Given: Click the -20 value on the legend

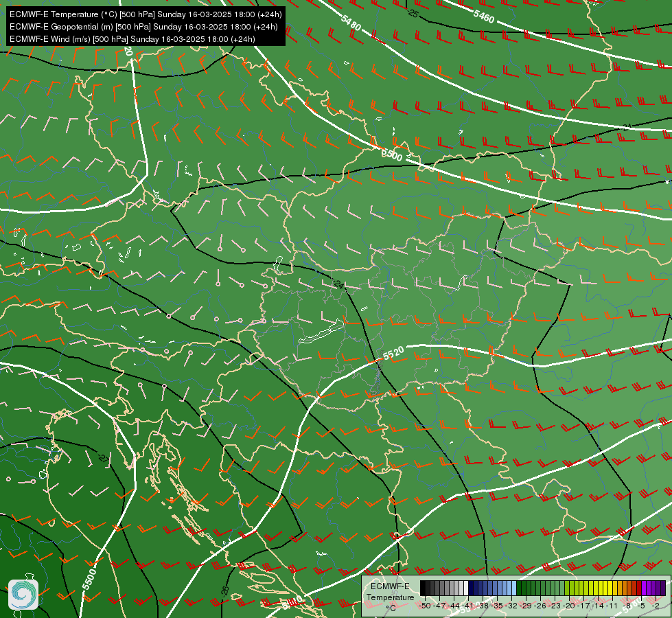Looking at the screenshot, I should (x=569, y=606).
